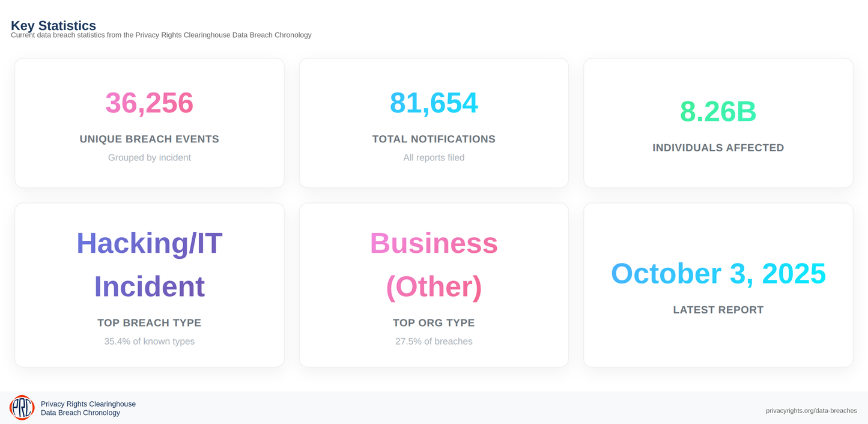868x424 pixels.
Task: Click the "35.4% of known types" caption
Action: tap(150, 342)
